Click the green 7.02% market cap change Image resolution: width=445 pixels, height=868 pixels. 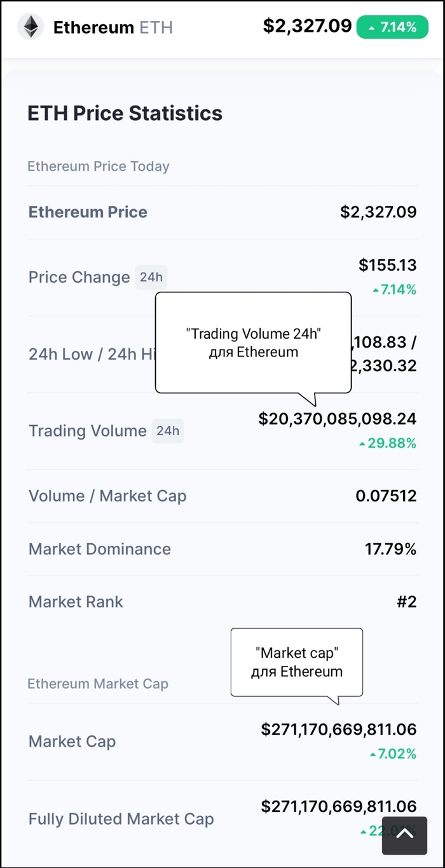tap(393, 754)
